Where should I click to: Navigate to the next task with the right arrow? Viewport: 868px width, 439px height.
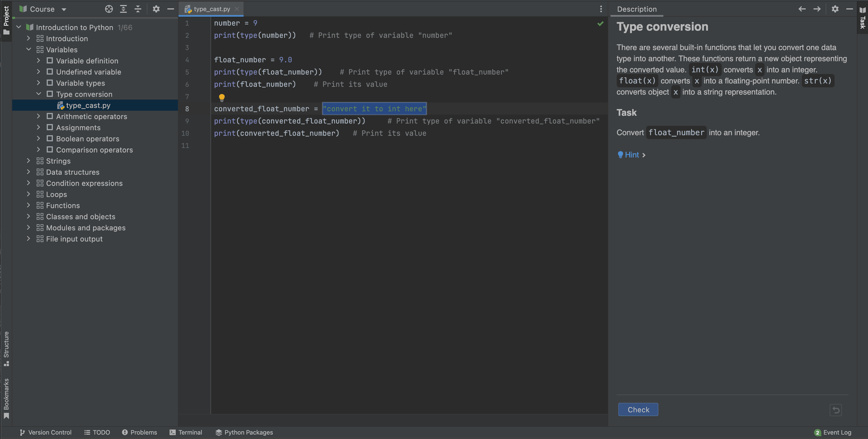click(817, 9)
